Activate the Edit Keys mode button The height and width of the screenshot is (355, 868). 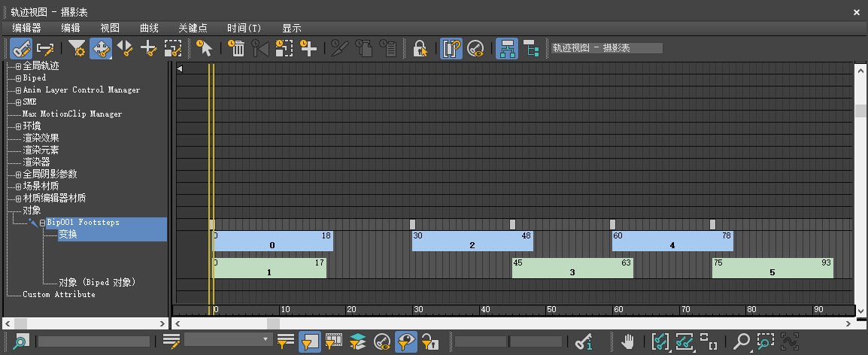(x=20, y=49)
